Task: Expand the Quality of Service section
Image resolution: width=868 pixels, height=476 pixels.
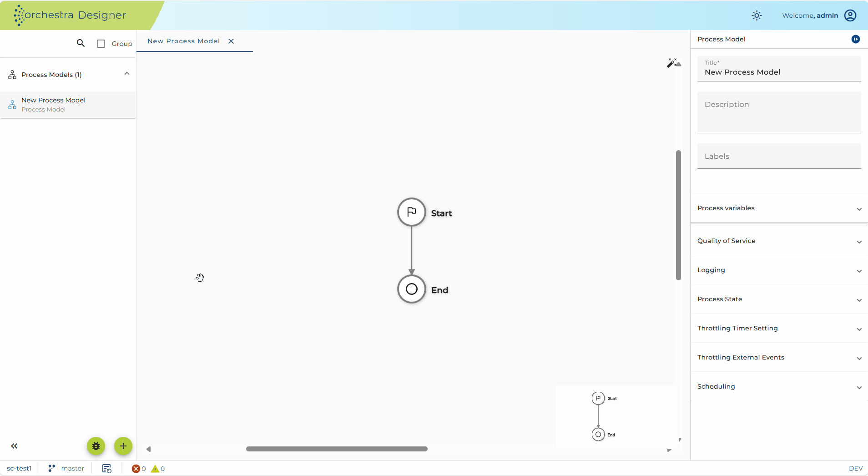Action: pyautogui.click(x=779, y=241)
